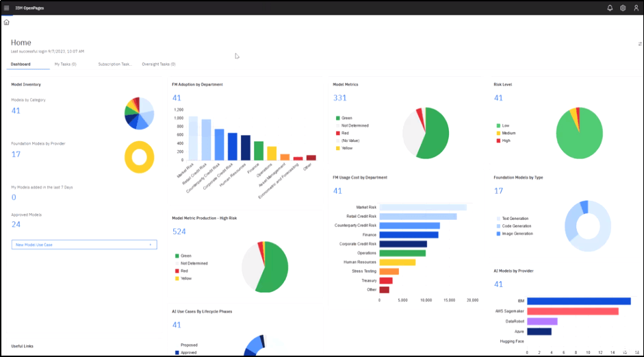Viewport: 644px width, 357px height.
Task: Click Retail Credit Risk bar in FM Adoption chart
Action: [206, 140]
